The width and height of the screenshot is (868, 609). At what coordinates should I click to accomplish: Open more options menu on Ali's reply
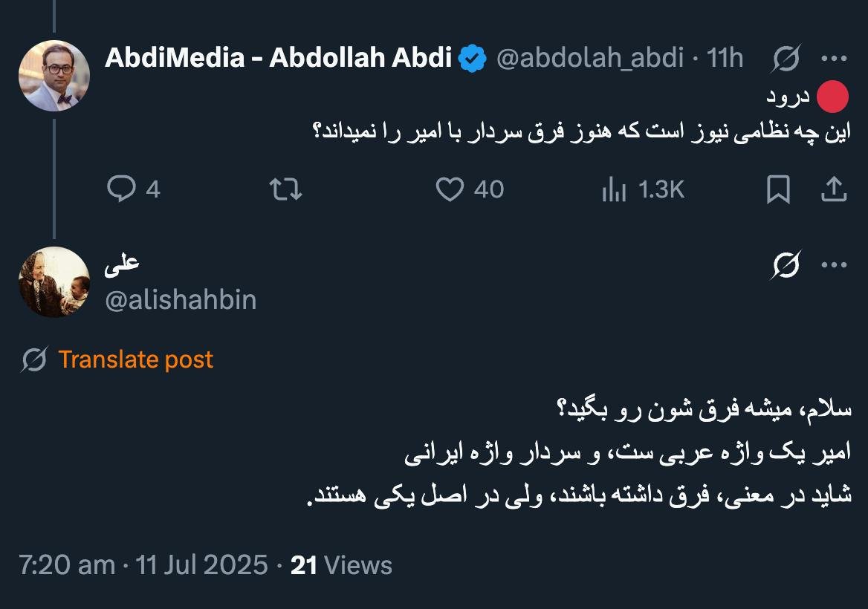(834, 264)
